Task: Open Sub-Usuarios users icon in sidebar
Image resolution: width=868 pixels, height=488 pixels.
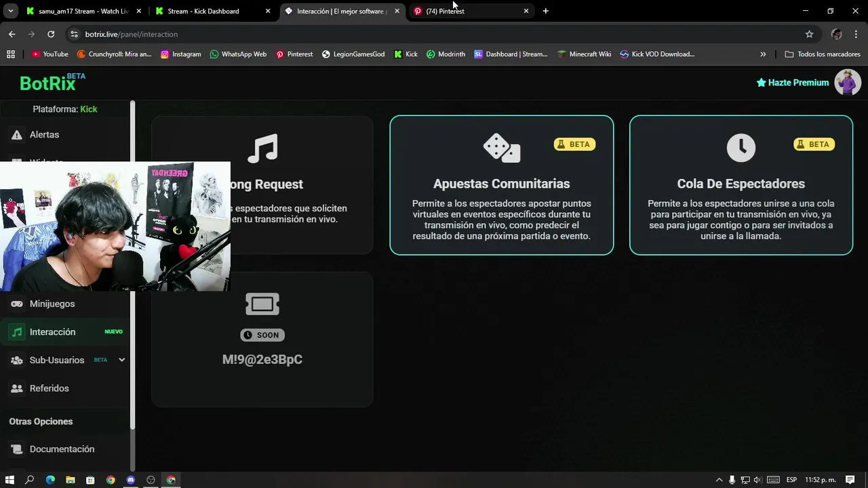Action: (x=17, y=361)
